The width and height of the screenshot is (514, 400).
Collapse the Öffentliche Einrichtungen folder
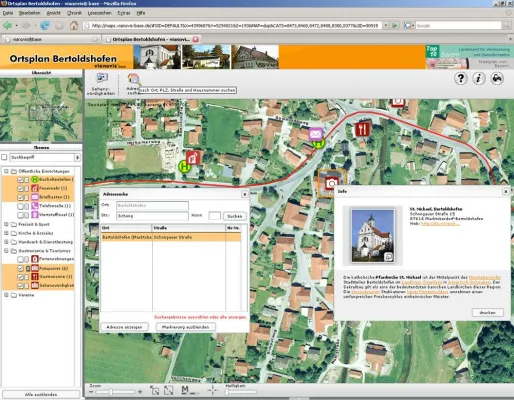[6, 171]
